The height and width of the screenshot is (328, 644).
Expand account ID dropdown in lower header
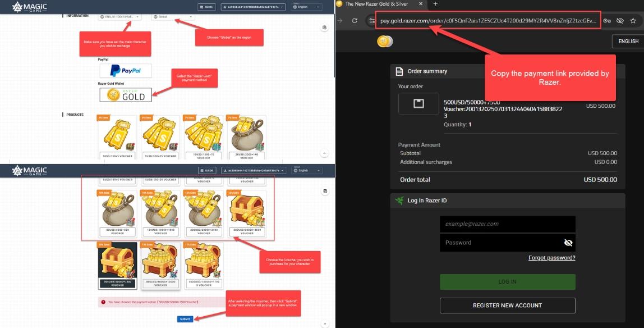[x=254, y=170]
